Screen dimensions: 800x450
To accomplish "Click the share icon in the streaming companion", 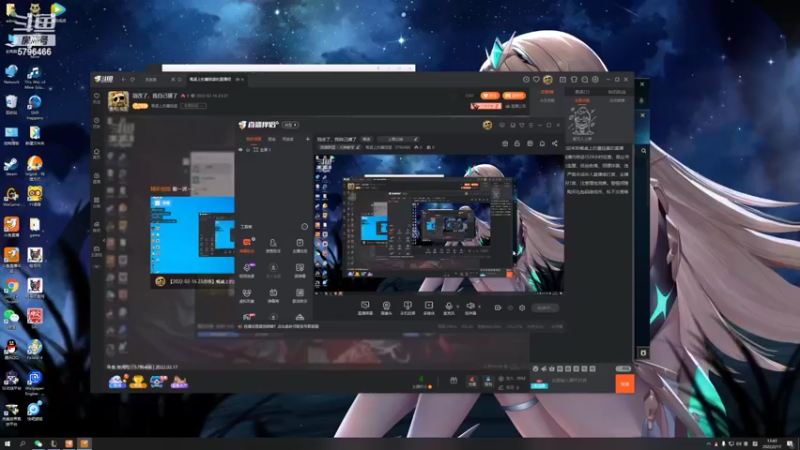I will (555, 144).
